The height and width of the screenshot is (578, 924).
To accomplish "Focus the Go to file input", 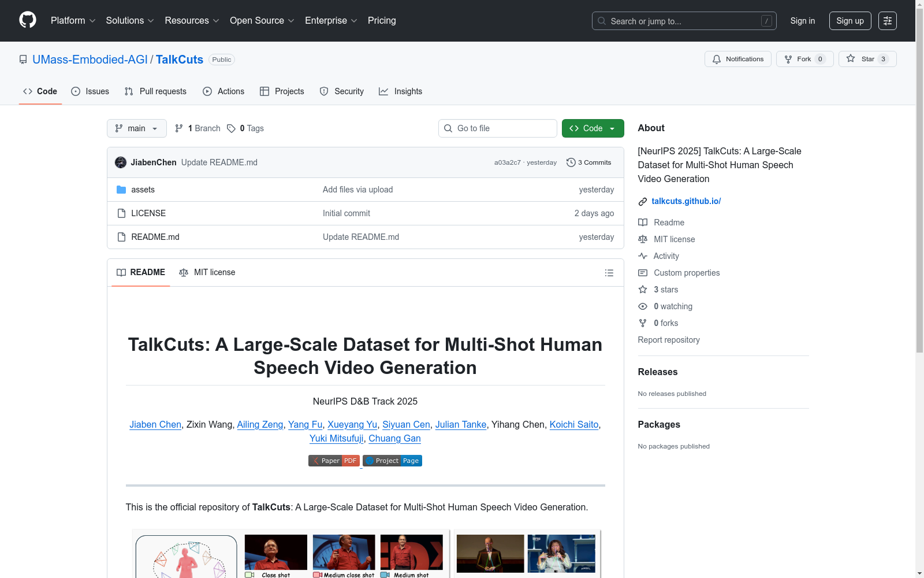I will [498, 128].
